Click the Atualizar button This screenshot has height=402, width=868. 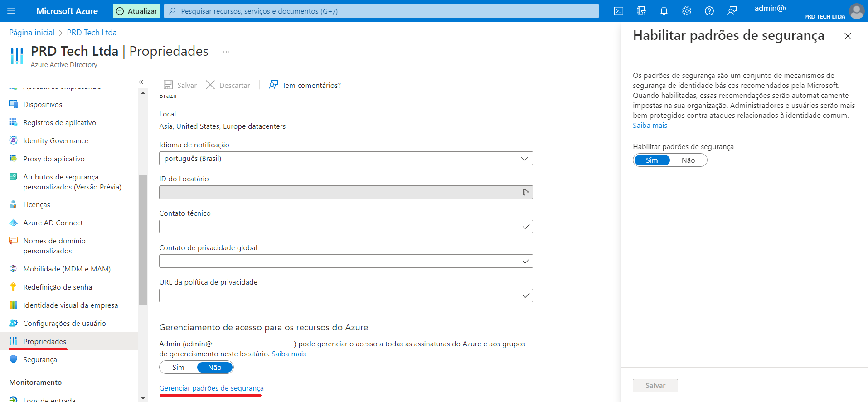(x=136, y=11)
